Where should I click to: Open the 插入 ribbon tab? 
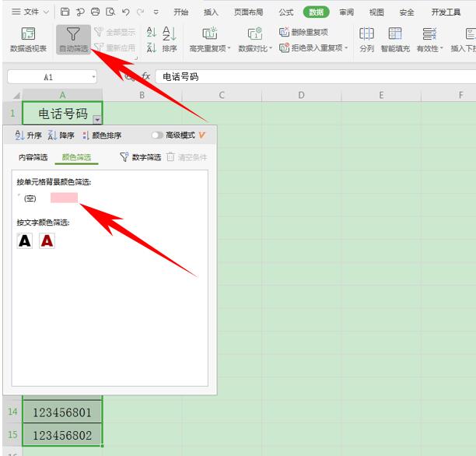pos(211,12)
